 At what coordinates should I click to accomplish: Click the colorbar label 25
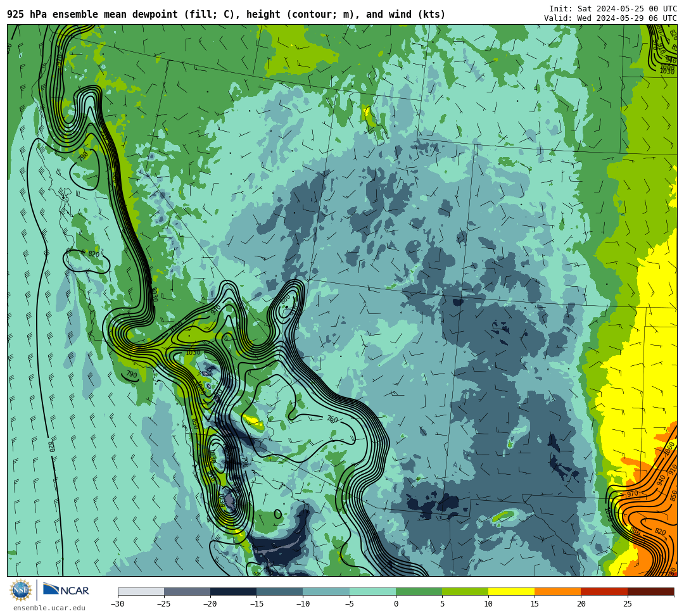coord(627,604)
